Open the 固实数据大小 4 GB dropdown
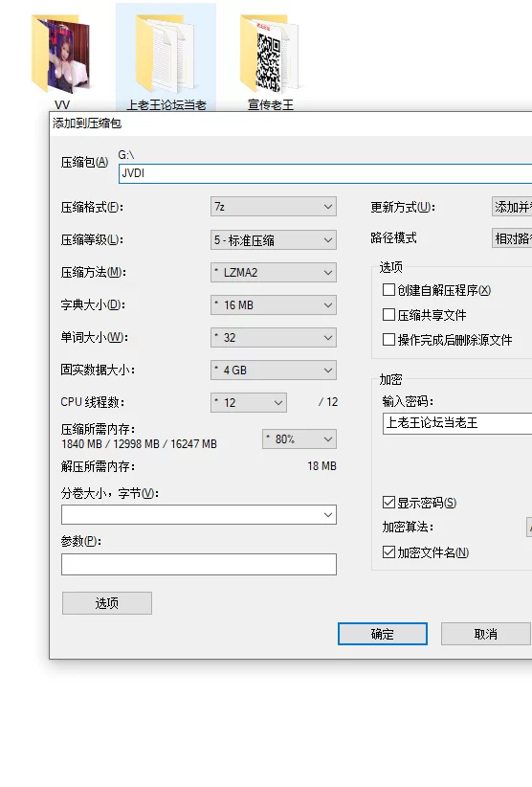This screenshot has height=787, width=532. pos(274,371)
